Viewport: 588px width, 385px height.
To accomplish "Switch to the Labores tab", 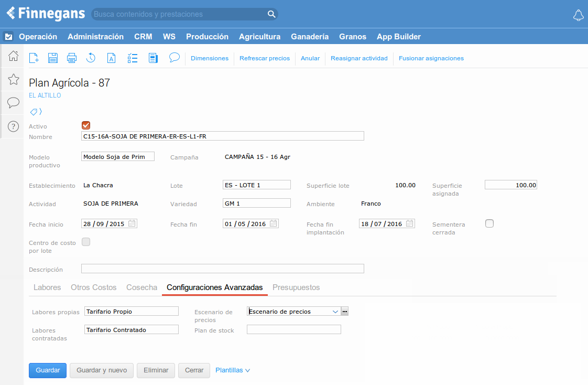I will [47, 287].
